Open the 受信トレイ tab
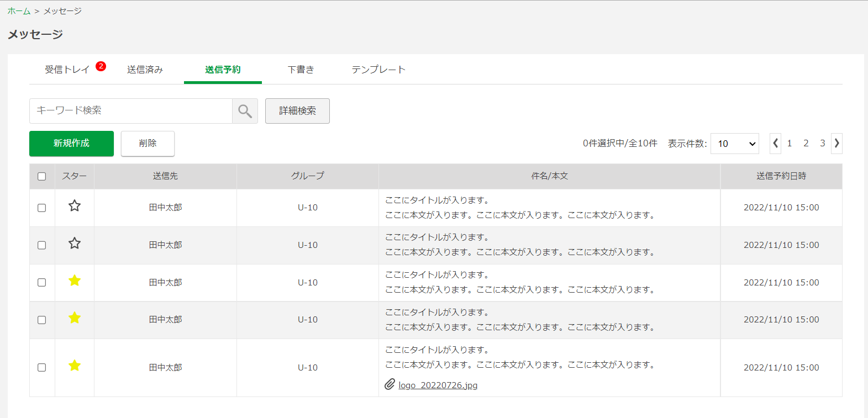The width and height of the screenshot is (868, 418). [67, 70]
